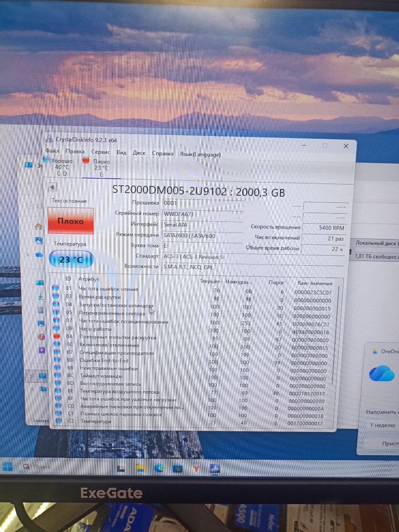399x532 pixels.
Task: Open Microsoft Edge from the taskbar
Action: click(x=159, y=468)
